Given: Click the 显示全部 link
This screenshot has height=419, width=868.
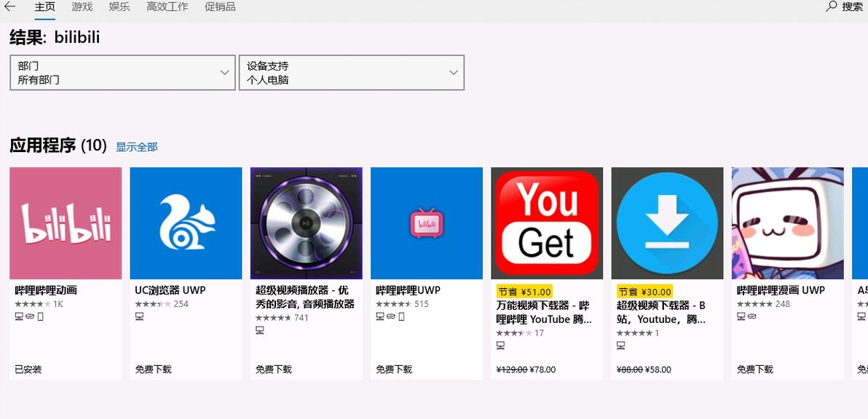Looking at the screenshot, I should [x=137, y=147].
